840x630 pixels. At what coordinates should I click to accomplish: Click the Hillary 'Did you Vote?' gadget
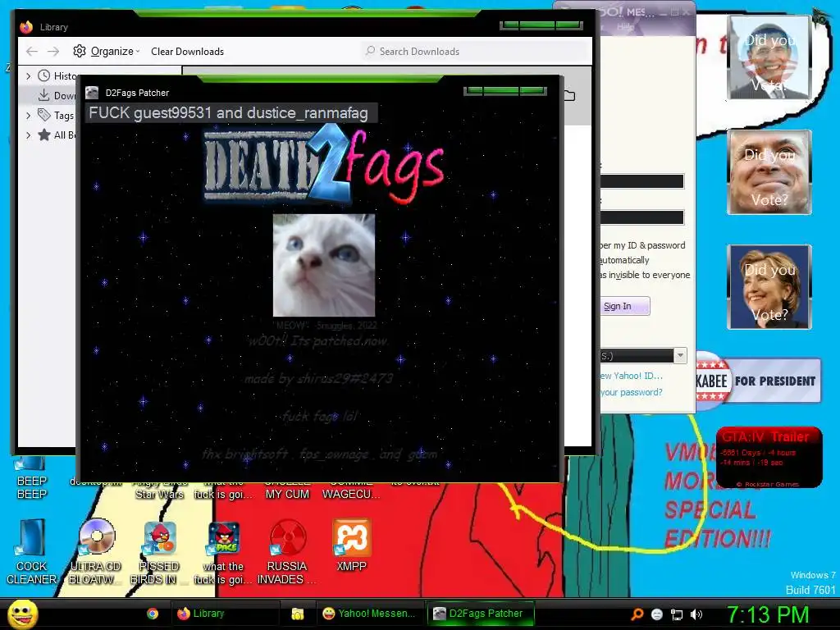[x=769, y=286]
